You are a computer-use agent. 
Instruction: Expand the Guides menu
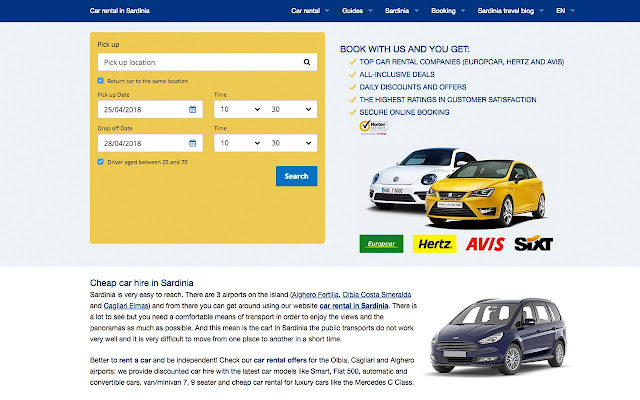[x=357, y=11]
